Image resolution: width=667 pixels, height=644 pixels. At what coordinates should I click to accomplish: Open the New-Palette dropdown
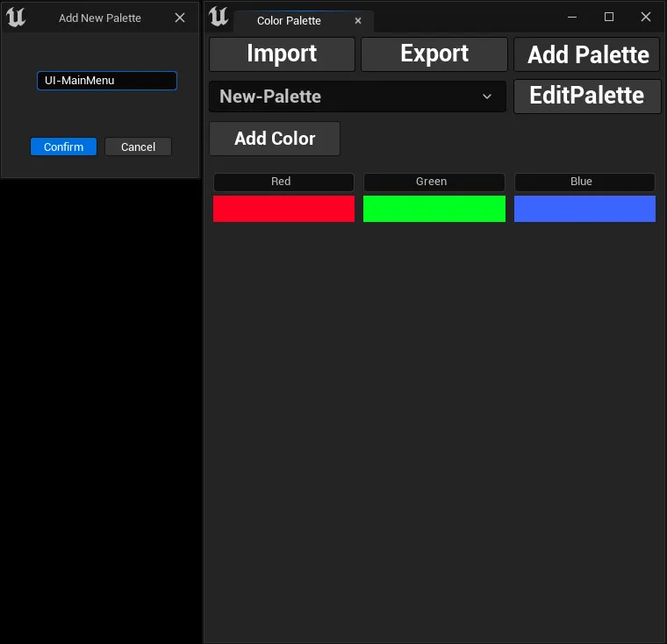tap(357, 97)
